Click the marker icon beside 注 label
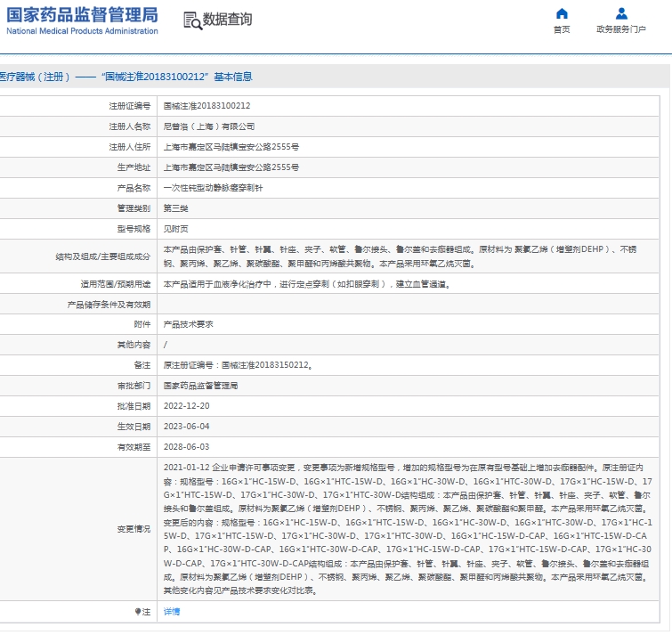This screenshot has height=635, width=672. [138, 612]
